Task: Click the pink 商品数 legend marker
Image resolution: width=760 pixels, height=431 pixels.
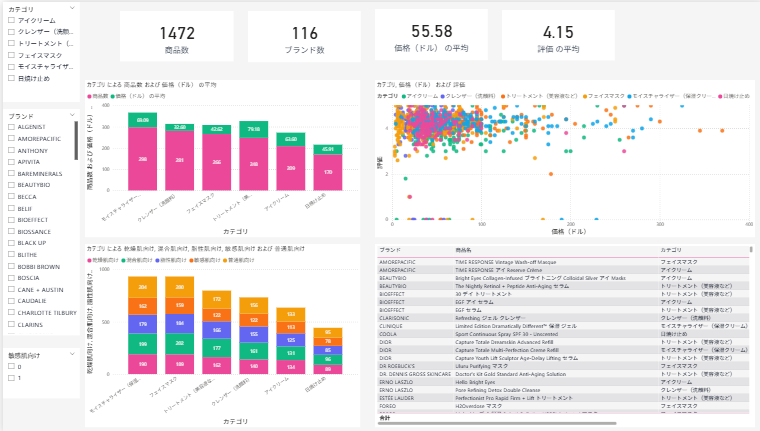Action: [90, 96]
